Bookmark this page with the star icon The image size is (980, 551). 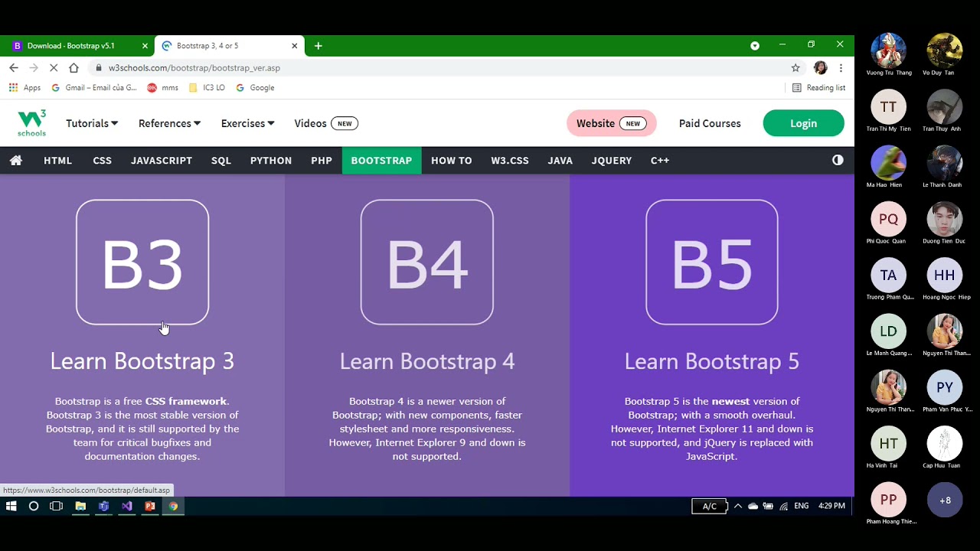tap(795, 68)
